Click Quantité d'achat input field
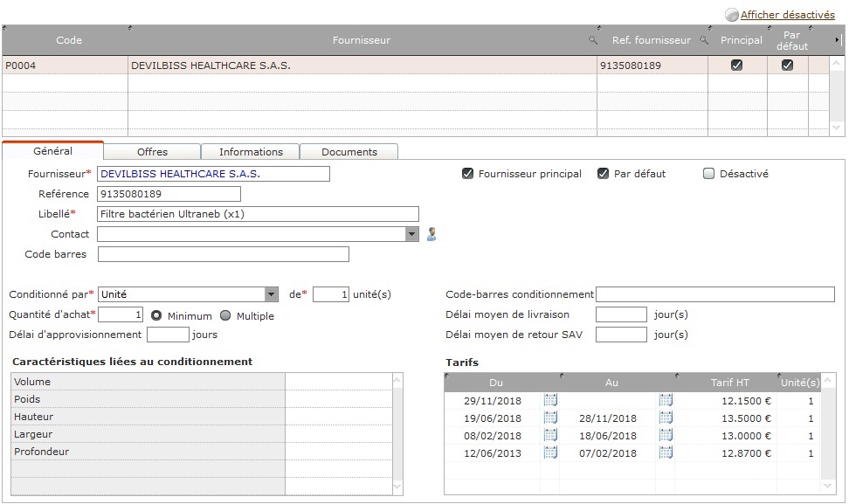Image resolution: width=849 pixels, height=504 pixels. (x=121, y=314)
